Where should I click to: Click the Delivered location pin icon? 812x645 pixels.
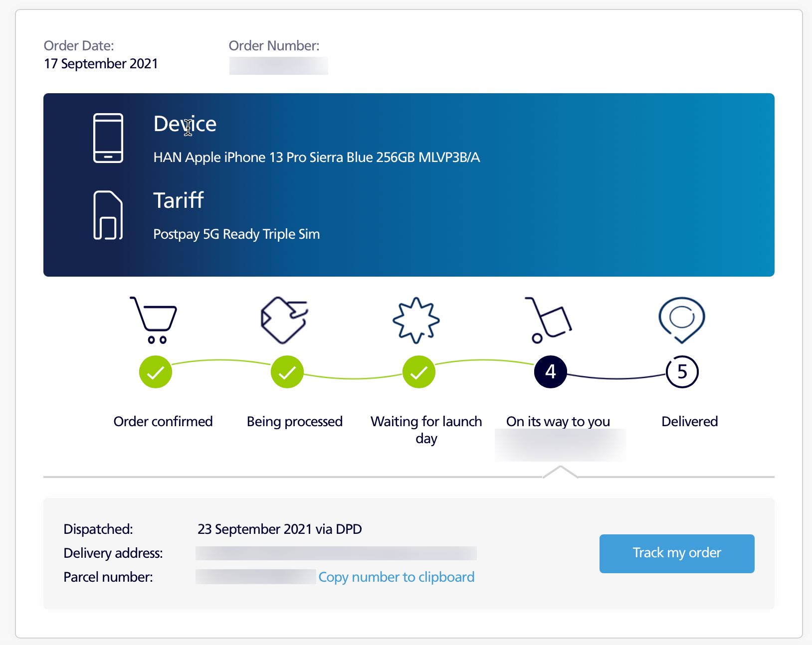pyautogui.click(x=681, y=320)
